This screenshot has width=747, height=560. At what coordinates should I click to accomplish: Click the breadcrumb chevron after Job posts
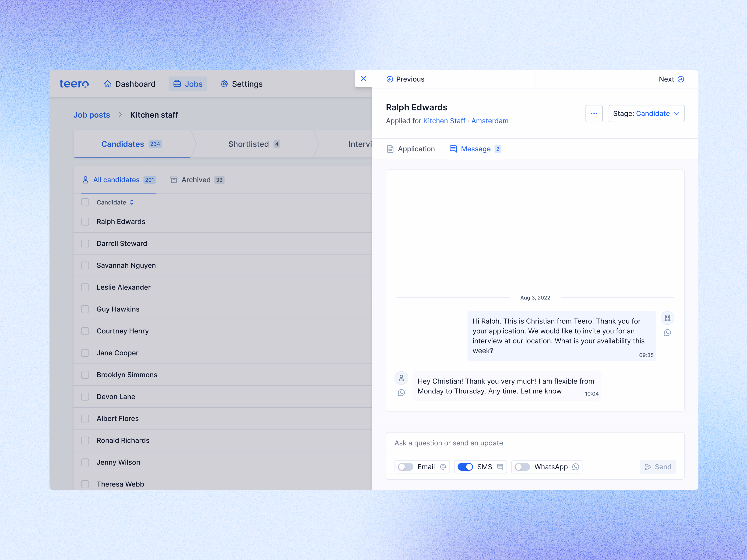tap(120, 115)
